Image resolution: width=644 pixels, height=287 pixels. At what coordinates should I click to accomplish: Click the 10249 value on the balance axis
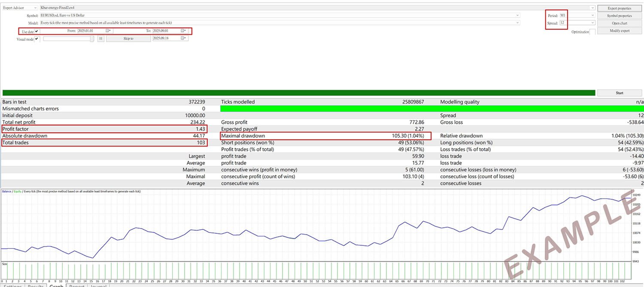tap(637, 195)
